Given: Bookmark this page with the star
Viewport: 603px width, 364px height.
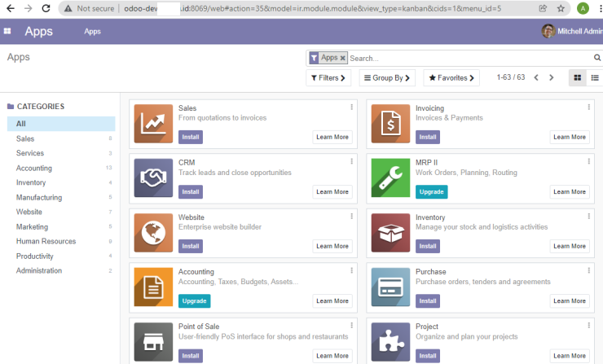Looking at the screenshot, I should pos(561,8).
